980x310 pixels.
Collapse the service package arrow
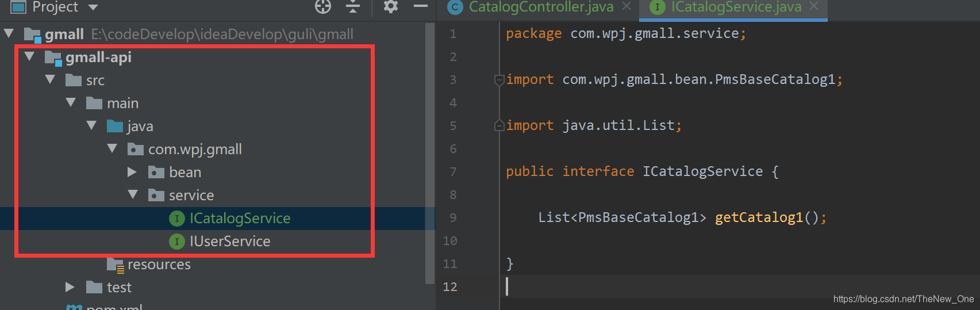(x=133, y=195)
